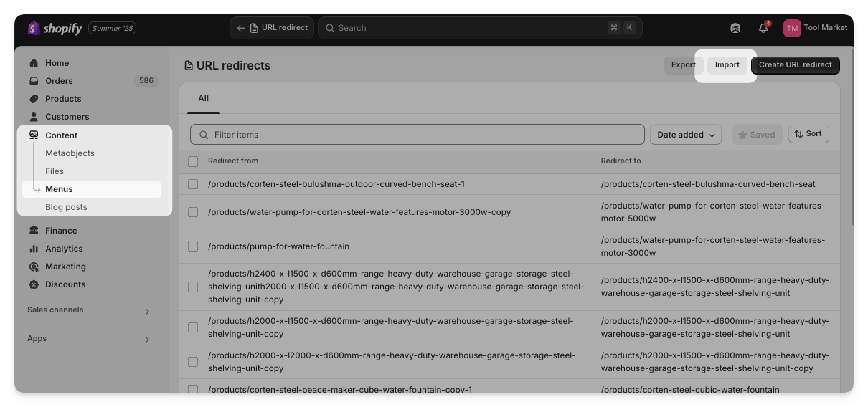Click the Discounts badge icon

click(x=34, y=284)
